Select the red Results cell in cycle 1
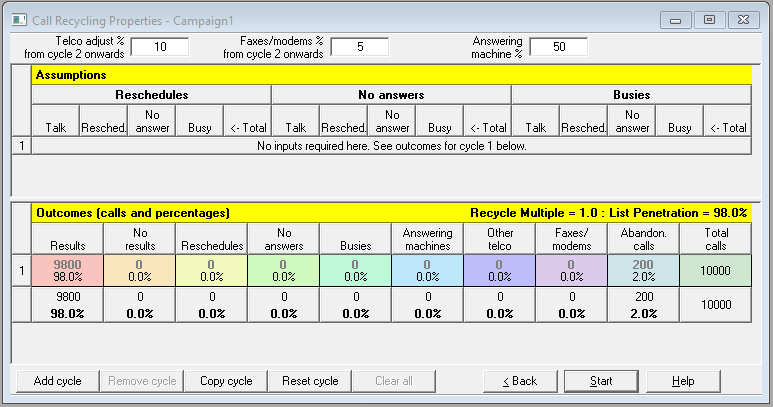Viewport: 773px width, 407px height. click(x=66, y=270)
